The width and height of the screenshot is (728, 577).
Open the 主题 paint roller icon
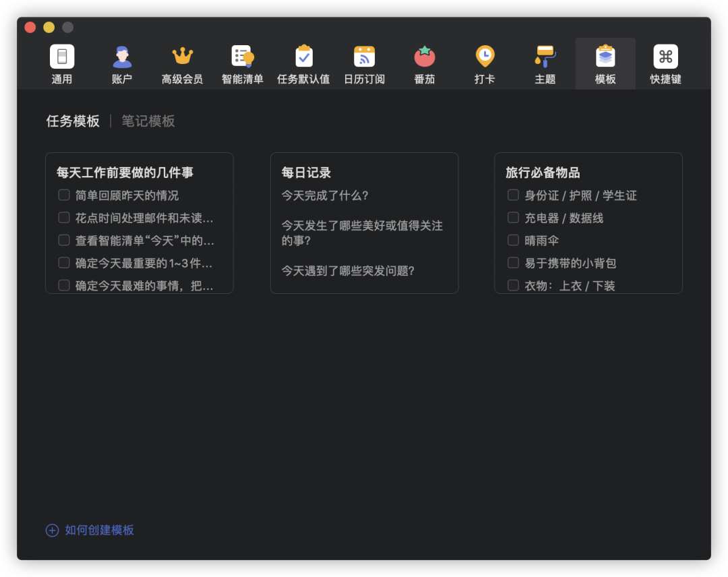(545, 57)
